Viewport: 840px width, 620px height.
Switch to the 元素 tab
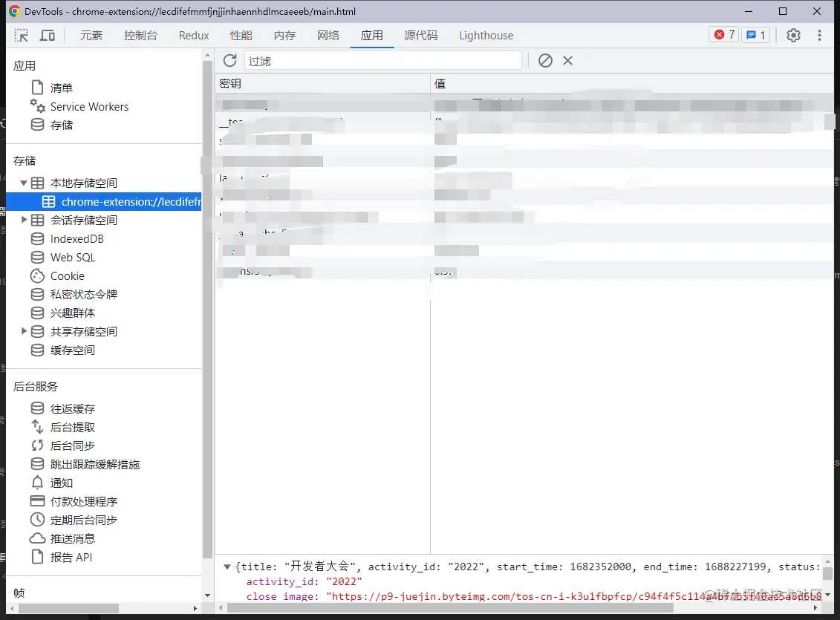(x=91, y=36)
